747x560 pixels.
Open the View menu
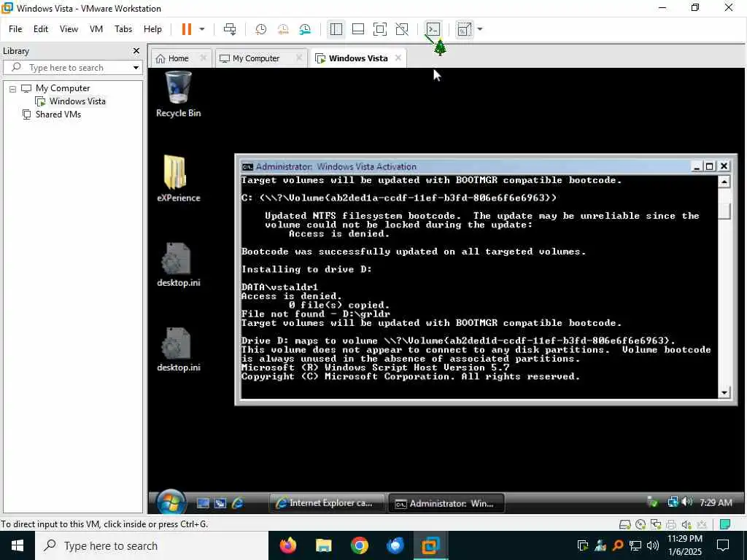69,29
